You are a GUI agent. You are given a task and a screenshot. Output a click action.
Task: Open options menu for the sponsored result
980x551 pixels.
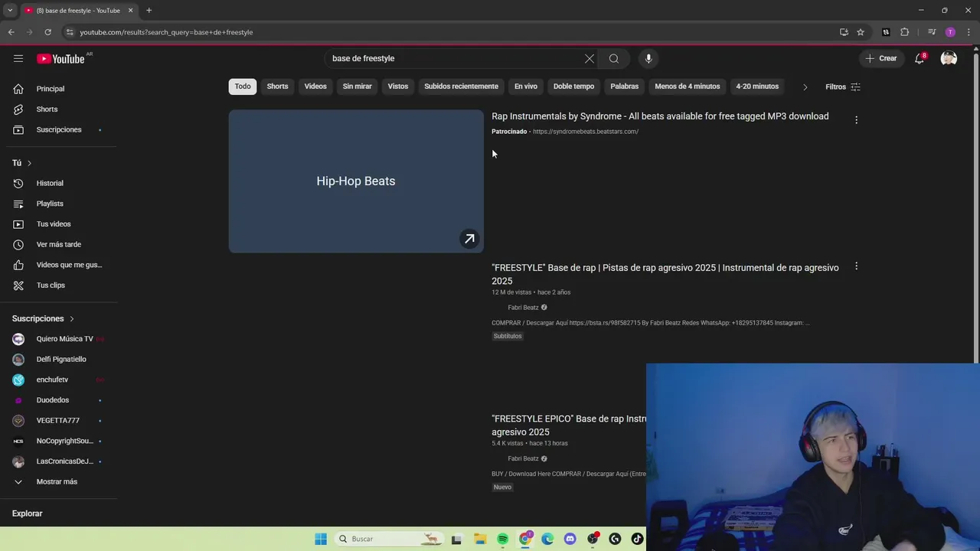coord(856,120)
